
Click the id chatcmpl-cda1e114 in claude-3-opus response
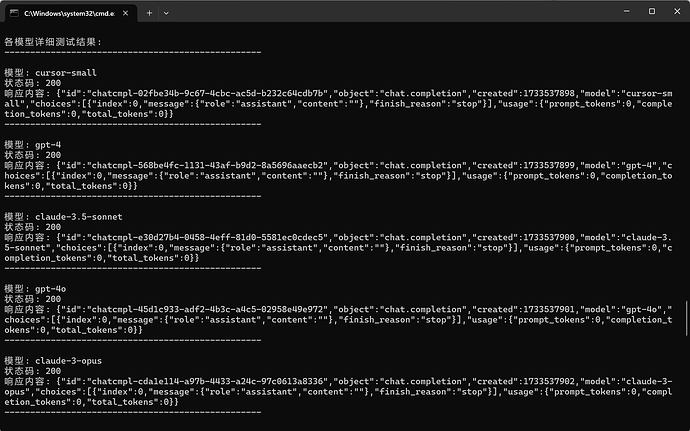pyautogui.click(x=209, y=381)
